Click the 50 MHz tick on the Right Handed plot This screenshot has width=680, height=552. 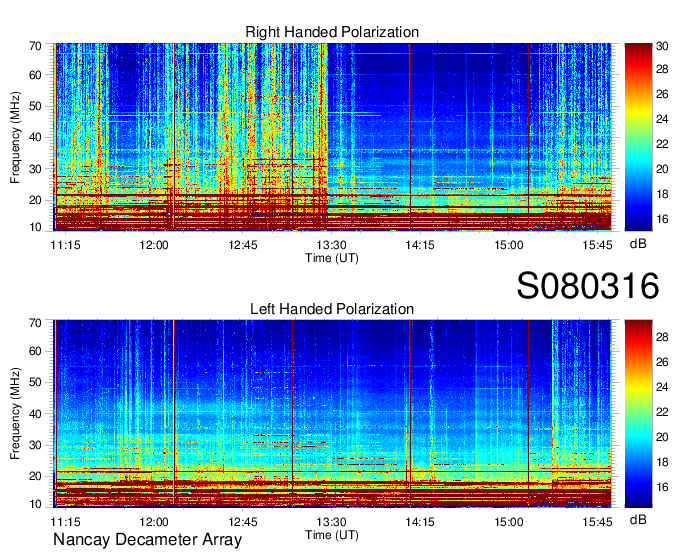(x=35, y=106)
